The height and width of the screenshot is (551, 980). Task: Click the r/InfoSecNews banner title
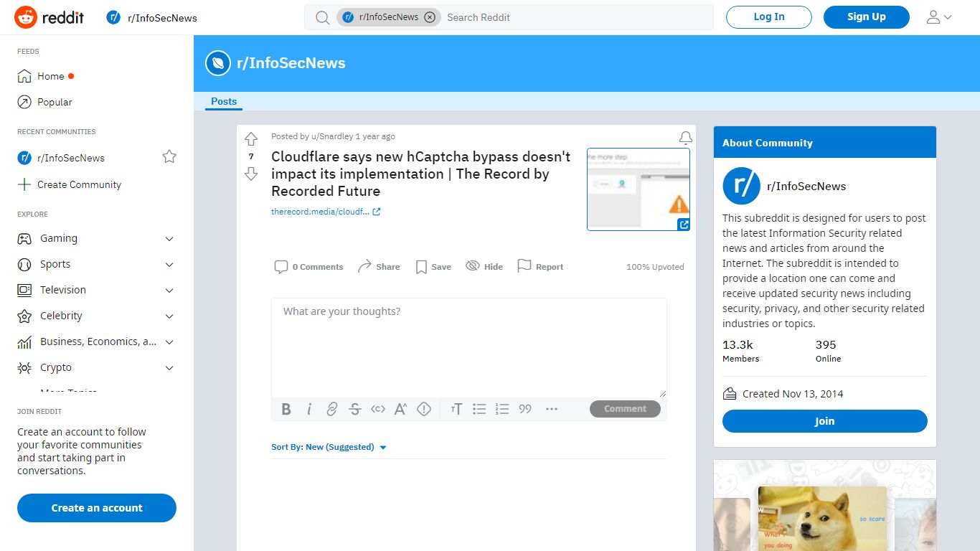click(291, 63)
